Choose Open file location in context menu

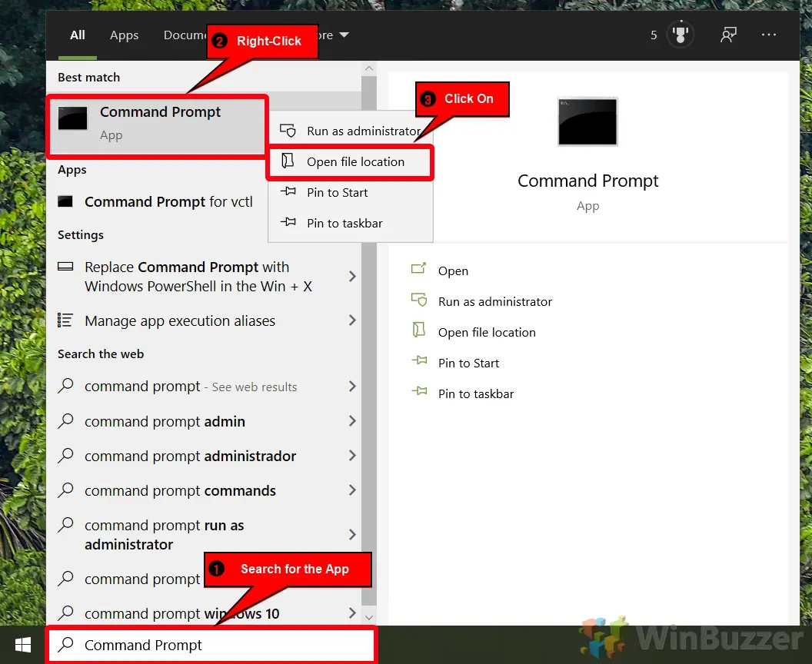pyautogui.click(x=350, y=162)
